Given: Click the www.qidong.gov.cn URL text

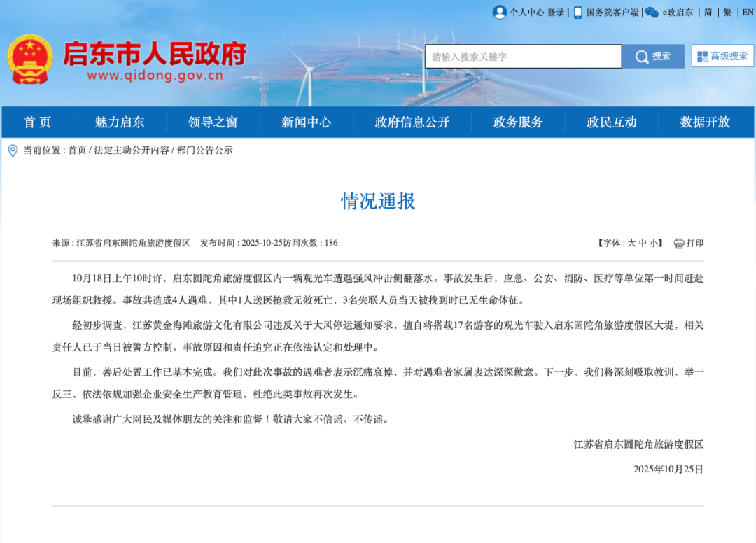Looking at the screenshot, I should (x=155, y=76).
